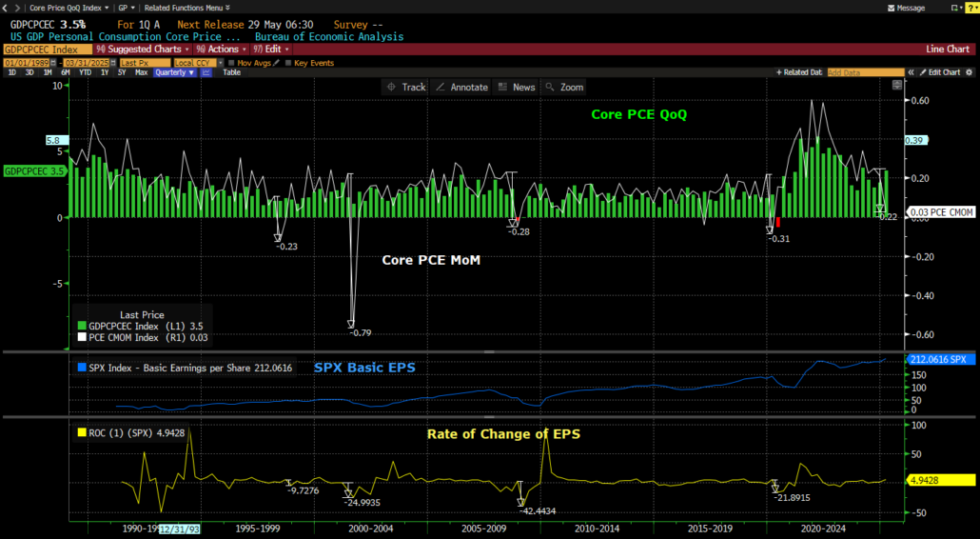Activate the Zoom magnifier tool
This screenshot has height=539, width=980.
(564, 87)
